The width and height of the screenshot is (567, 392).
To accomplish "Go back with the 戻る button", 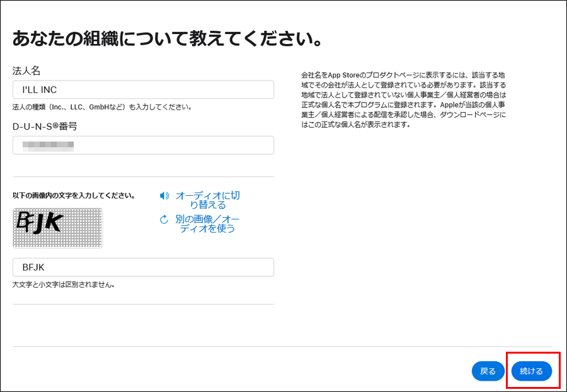I will point(488,371).
